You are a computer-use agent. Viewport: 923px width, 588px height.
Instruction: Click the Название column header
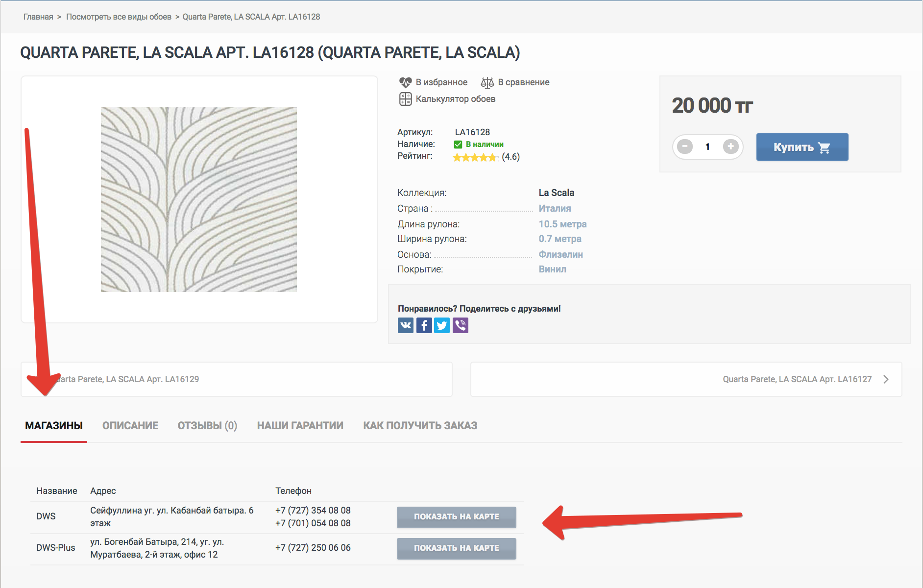tap(57, 491)
